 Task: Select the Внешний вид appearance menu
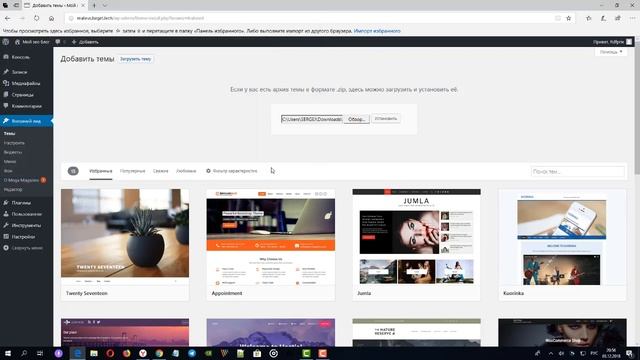(26, 121)
